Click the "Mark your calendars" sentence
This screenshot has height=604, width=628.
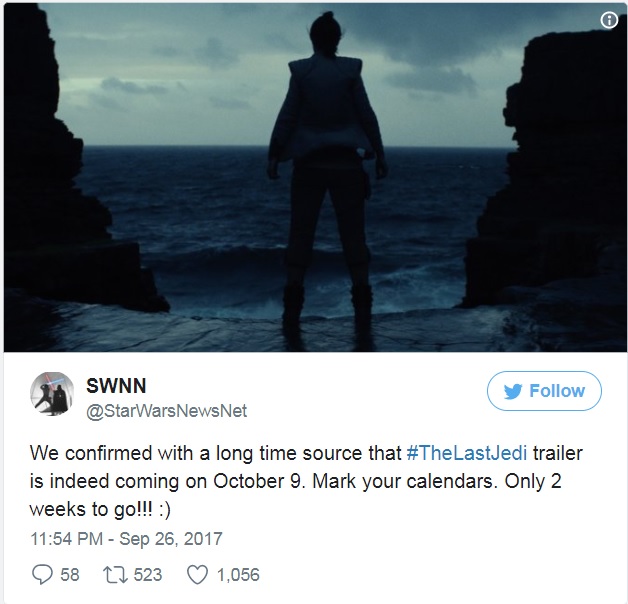pos(403,481)
